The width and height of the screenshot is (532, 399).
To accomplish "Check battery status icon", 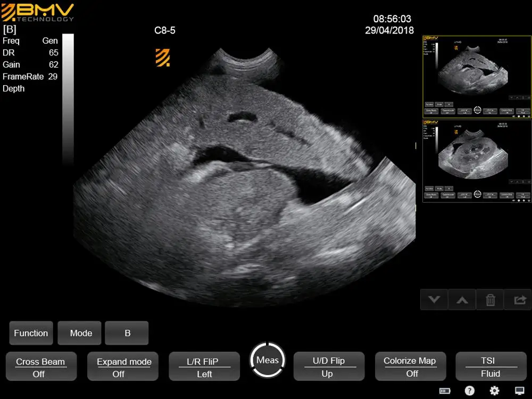I will point(444,391).
